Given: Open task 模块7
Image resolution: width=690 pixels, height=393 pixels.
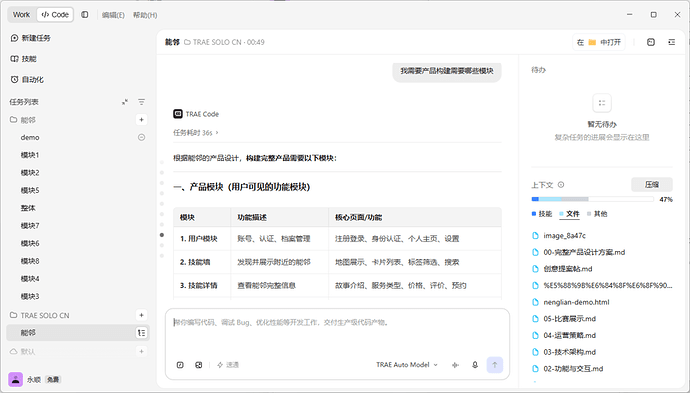Looking at the screenshot, I should [x=30, y=225].
